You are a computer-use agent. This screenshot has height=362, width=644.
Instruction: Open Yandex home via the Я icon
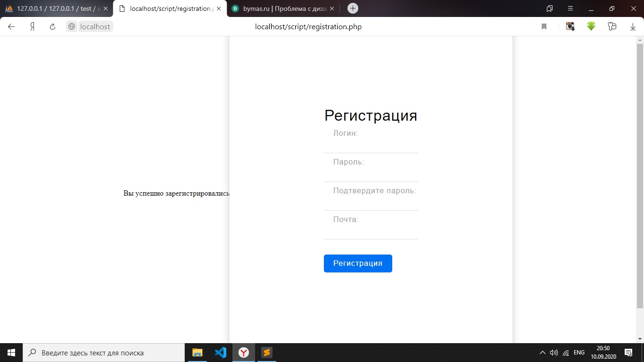[x=32, y=27]
